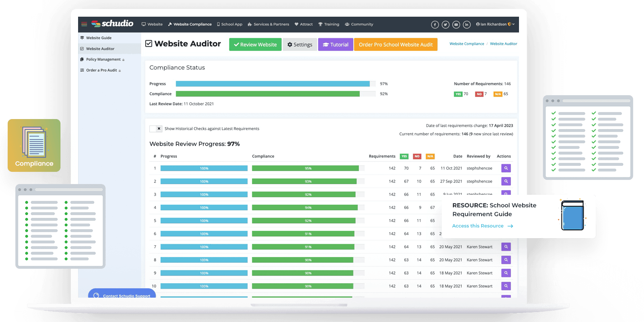This screenshot has width=644, height=322.
Task: Open Website Guide in the sidebar
Action: 98,38
